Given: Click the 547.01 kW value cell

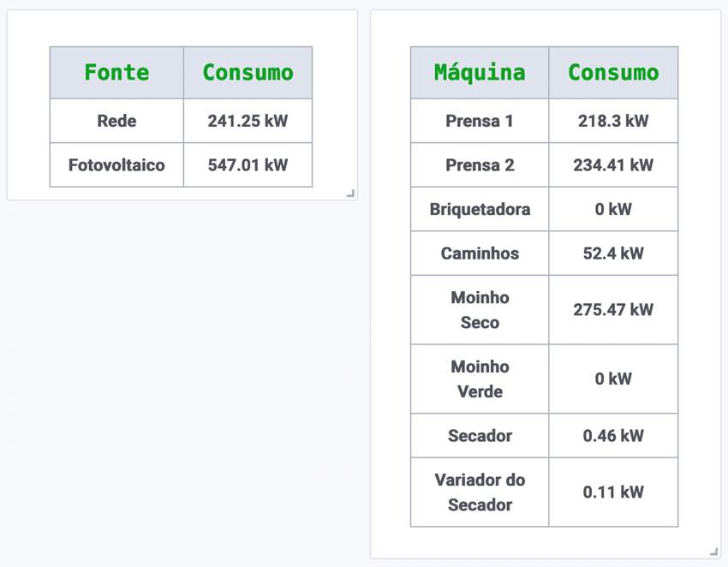Looking at the screenshot, I should pos(248,164).
